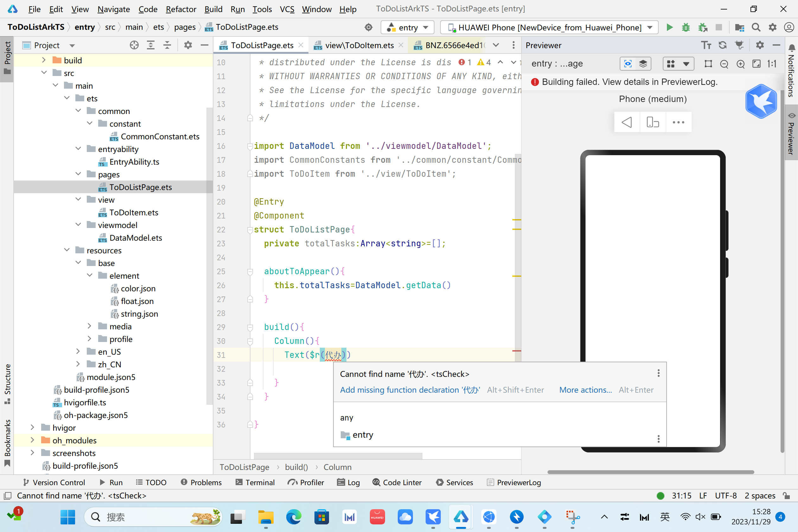Toggle Previewer side panel tab

tap(791, 132)
